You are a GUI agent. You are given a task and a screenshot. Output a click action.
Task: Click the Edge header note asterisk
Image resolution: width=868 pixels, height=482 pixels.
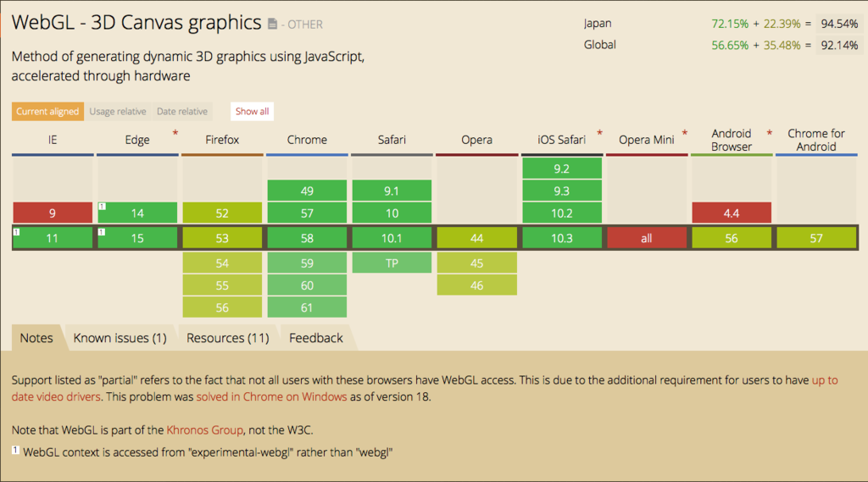[175, 133]
